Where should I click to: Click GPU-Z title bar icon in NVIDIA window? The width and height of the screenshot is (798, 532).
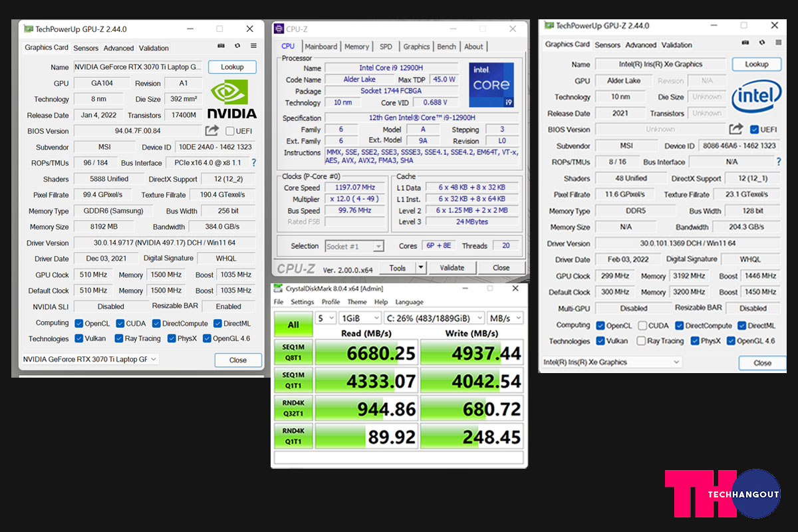28,29
